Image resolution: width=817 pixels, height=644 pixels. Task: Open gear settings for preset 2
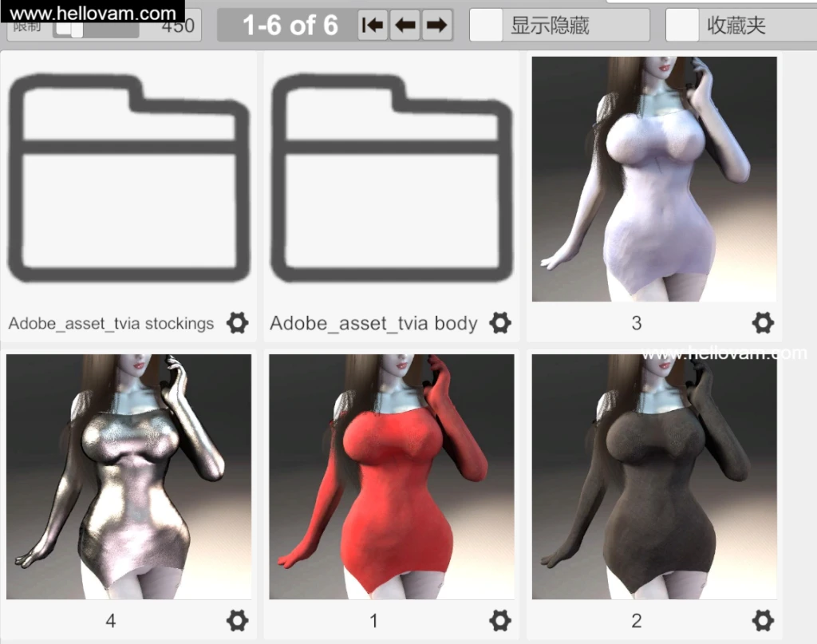pos(762,620)
